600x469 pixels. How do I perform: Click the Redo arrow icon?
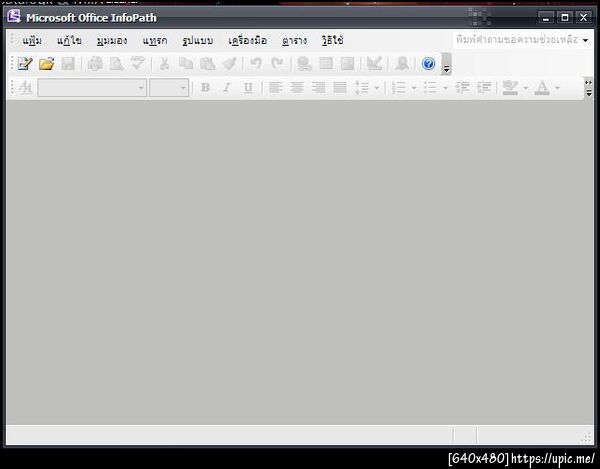coord(277,64)
